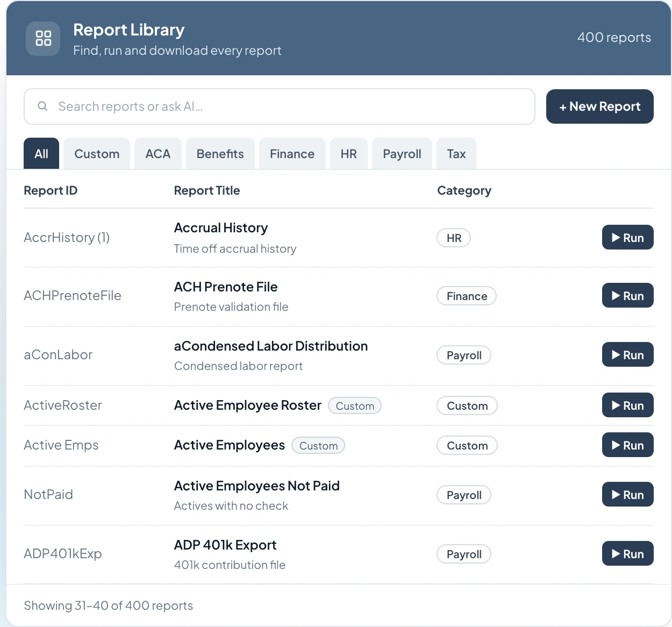Open the ACH Prenote File title
The height and width of the screenshot is (627, 672).
[x=226, y=287]
